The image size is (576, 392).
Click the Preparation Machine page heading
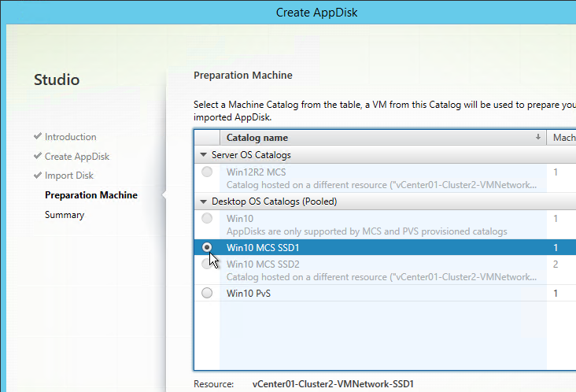tap(243, 75)
